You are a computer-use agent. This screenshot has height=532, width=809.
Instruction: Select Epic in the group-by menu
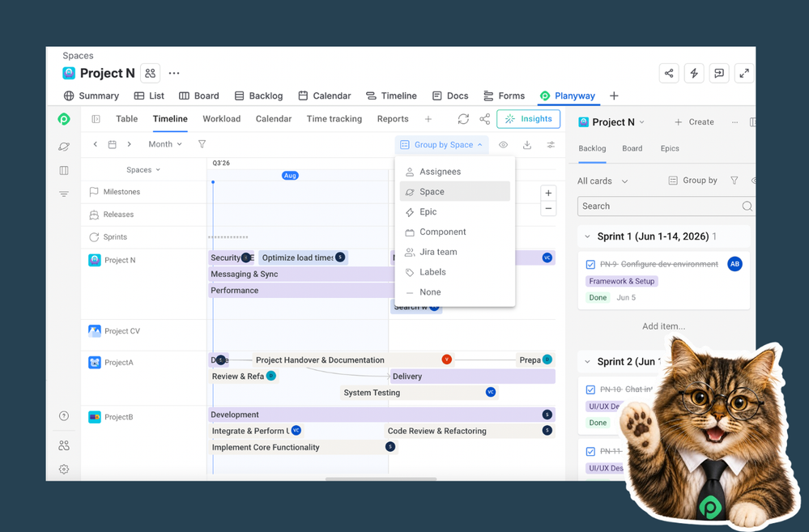pos(455,212)
